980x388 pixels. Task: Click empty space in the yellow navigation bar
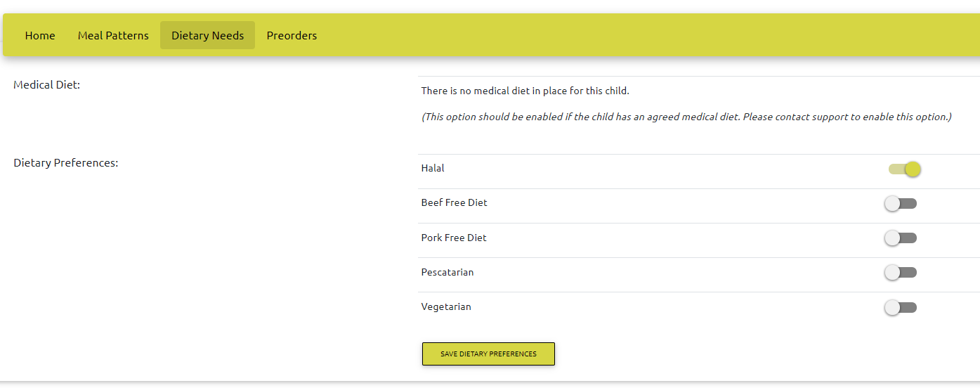pos(632,35)
